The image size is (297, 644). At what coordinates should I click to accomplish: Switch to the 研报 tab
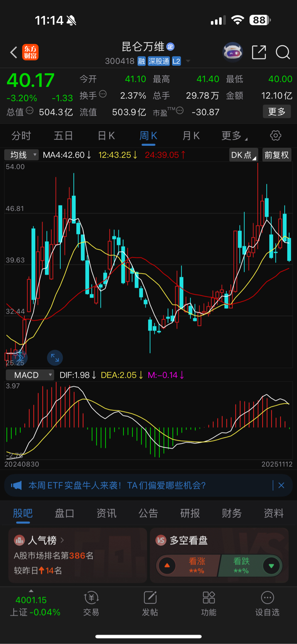(190, 513)
